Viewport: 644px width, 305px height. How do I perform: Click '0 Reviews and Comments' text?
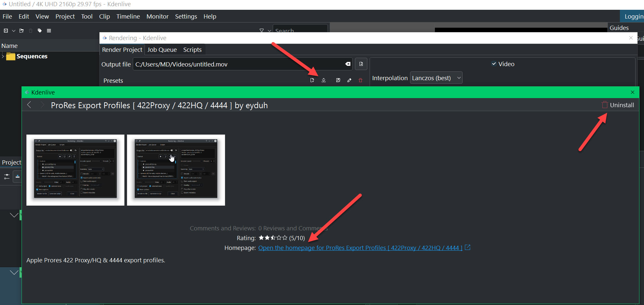pyautogui.click(x=293, y=228)
